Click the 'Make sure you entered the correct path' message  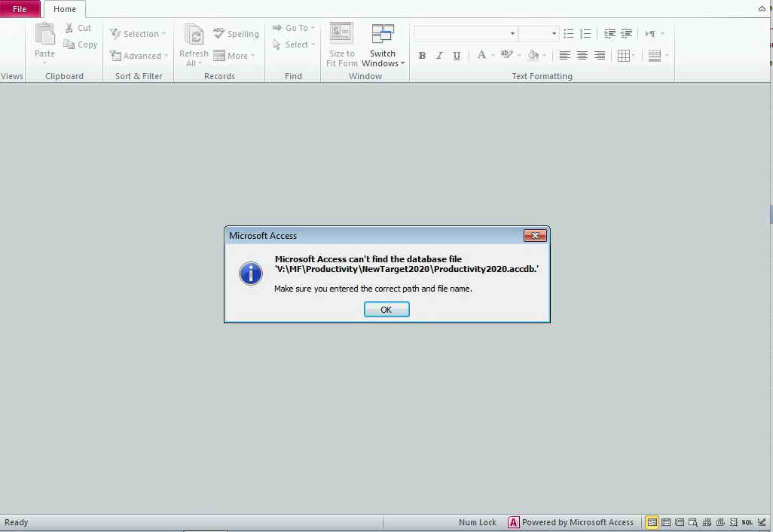click(x=373, y=289)
